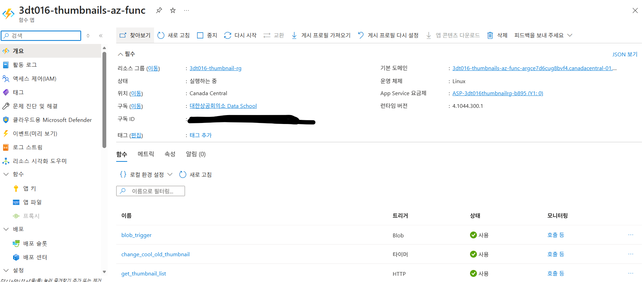Click 게시 프로필 다시 설정
The width and height of the screenshot is (644, 282).
(x=388, y=35)
